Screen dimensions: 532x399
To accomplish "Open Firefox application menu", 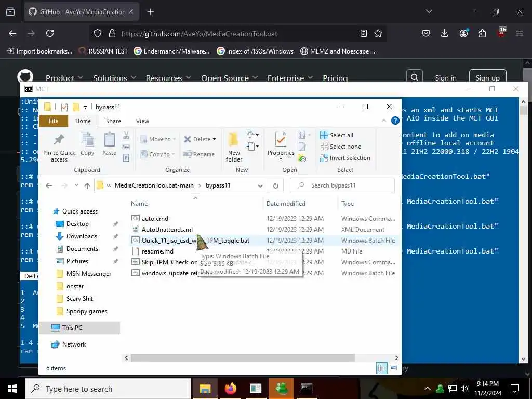I will (519, 33).
